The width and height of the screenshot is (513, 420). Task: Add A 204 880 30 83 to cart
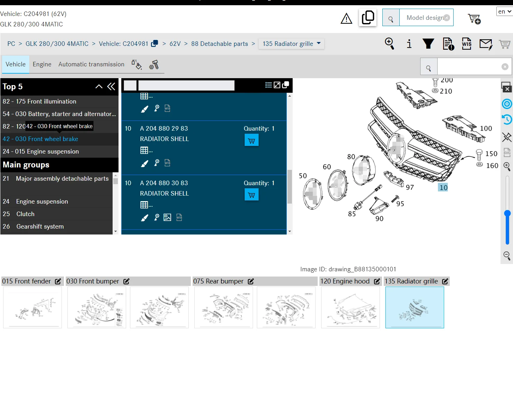point(252,195)
